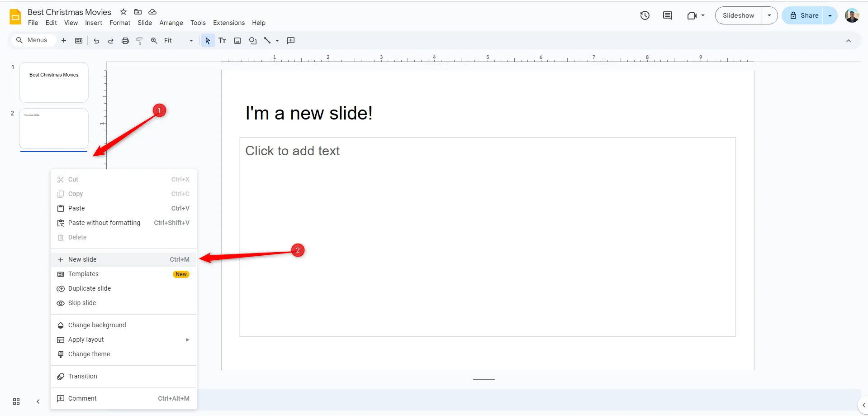Add a new slide with plus icon
The height and width of the screenshot is (416, 868).
[64, 40]
